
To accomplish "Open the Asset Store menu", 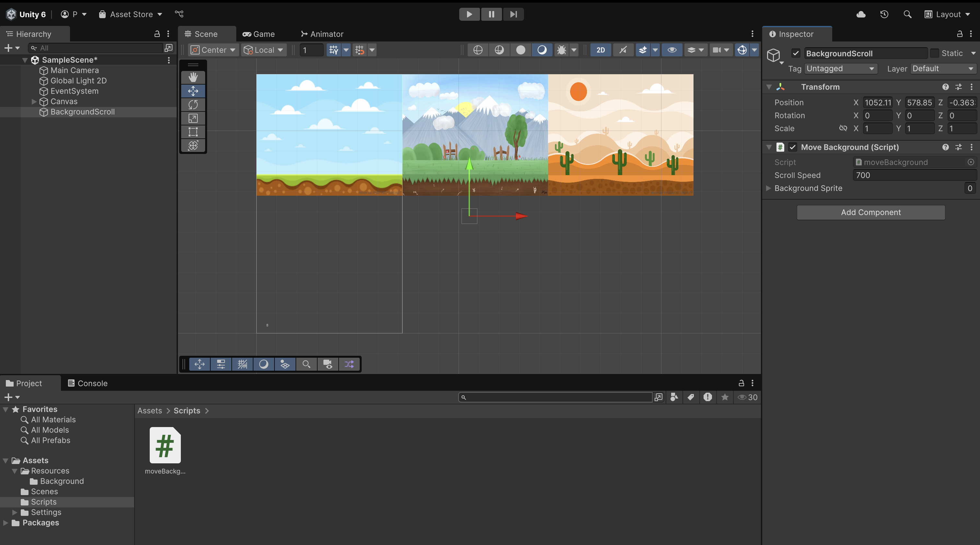I will pos(131,14).
